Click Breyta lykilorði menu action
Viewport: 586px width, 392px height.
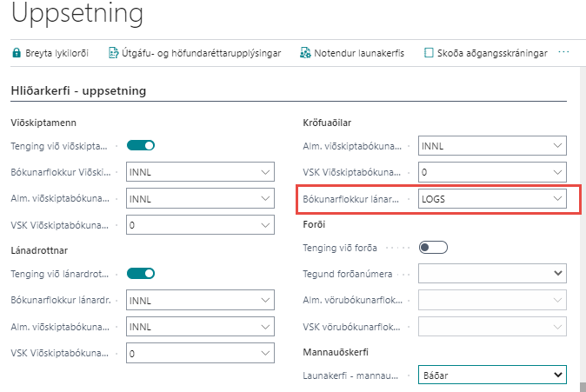click(x=59, y=53)
